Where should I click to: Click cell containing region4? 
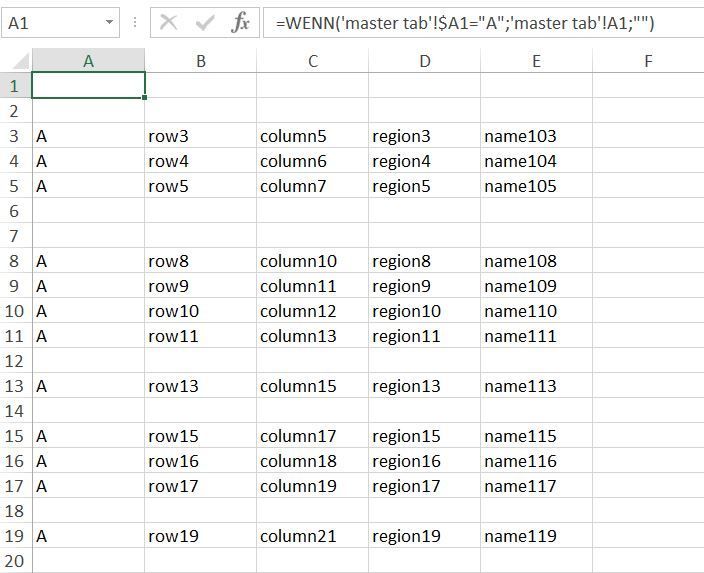click(425, 161)
